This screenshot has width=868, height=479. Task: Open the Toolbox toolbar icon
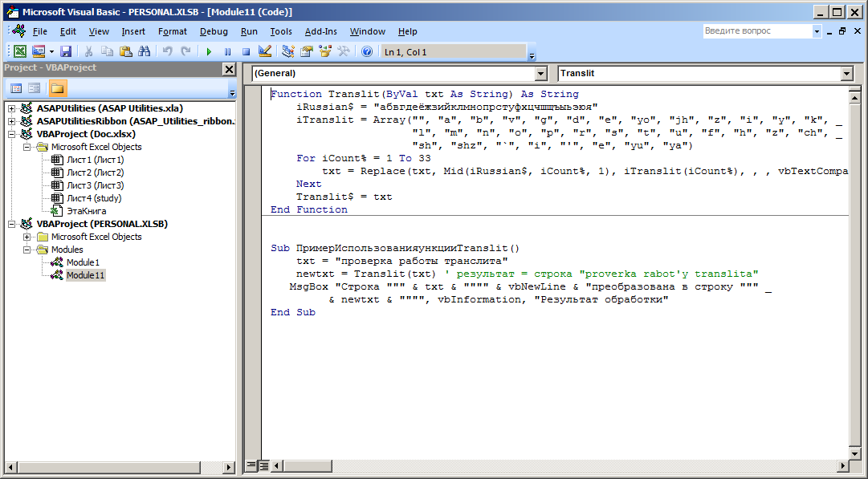pyautogui.click(x=344, y=51)
